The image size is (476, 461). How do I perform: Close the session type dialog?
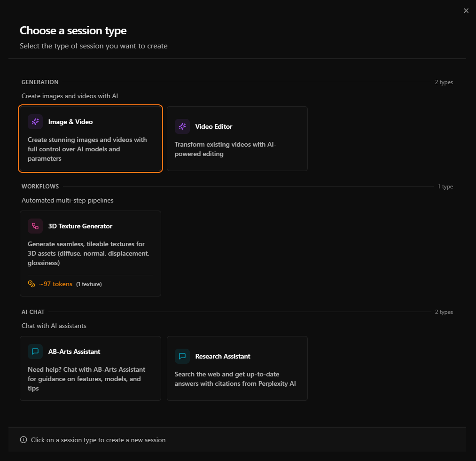[466, 11]
